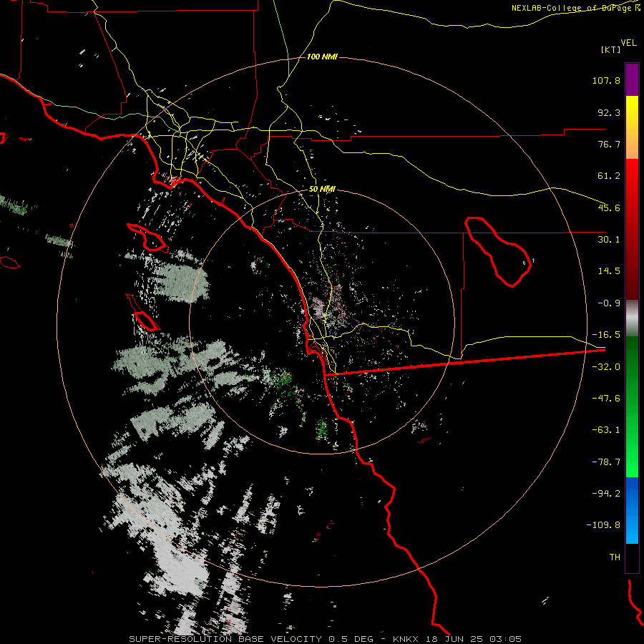Click the 30.1 velocity scale value

tap(609, 240)
